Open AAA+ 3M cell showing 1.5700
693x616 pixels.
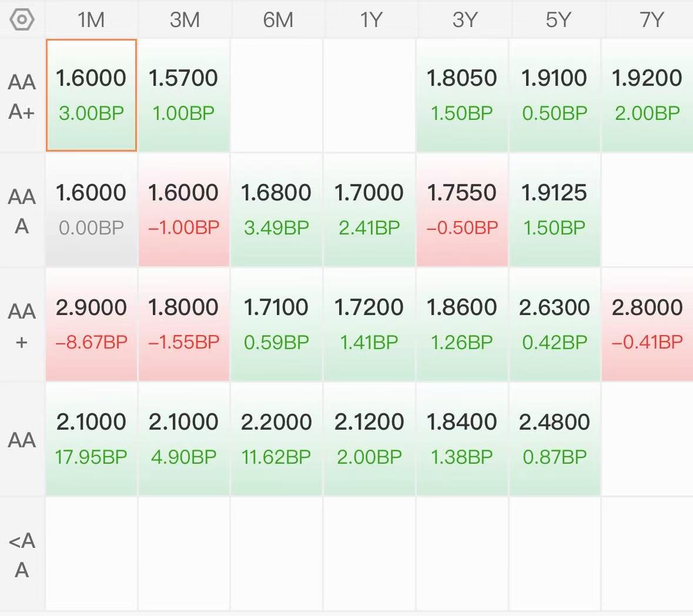[x=184, y=95]
